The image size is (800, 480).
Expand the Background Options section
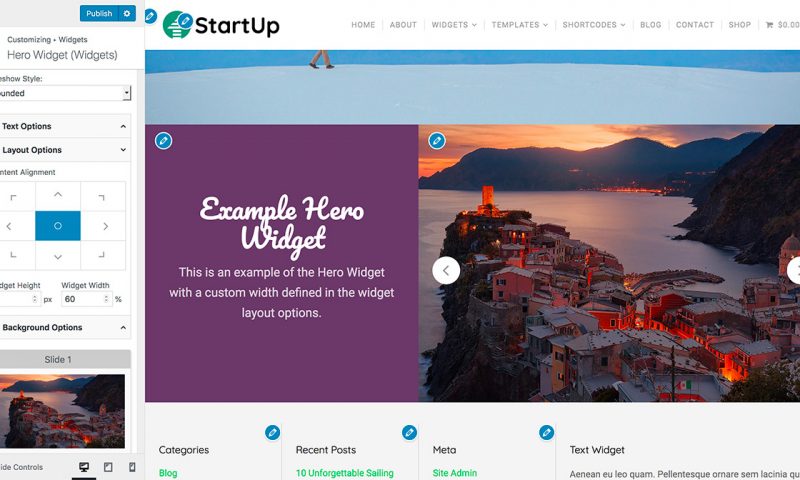click(x=64, y=327)
